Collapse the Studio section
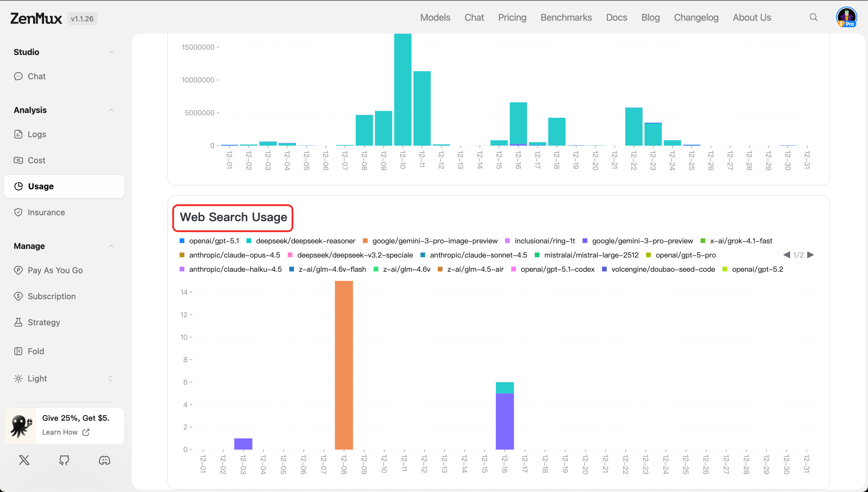The width and height of the screenshot is (868, 492). point(111,52)
